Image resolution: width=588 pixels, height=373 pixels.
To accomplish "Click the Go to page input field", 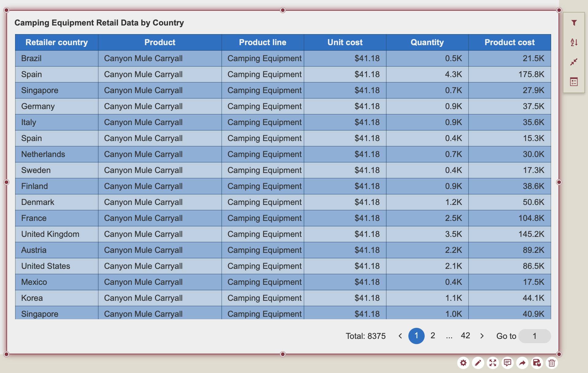I will pos(535,336).
